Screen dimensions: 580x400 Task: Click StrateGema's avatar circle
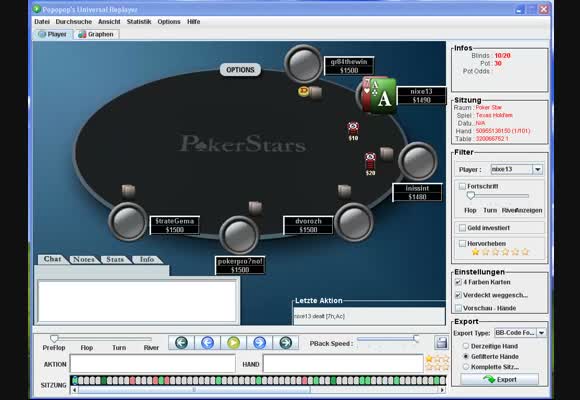pos(128,222)
